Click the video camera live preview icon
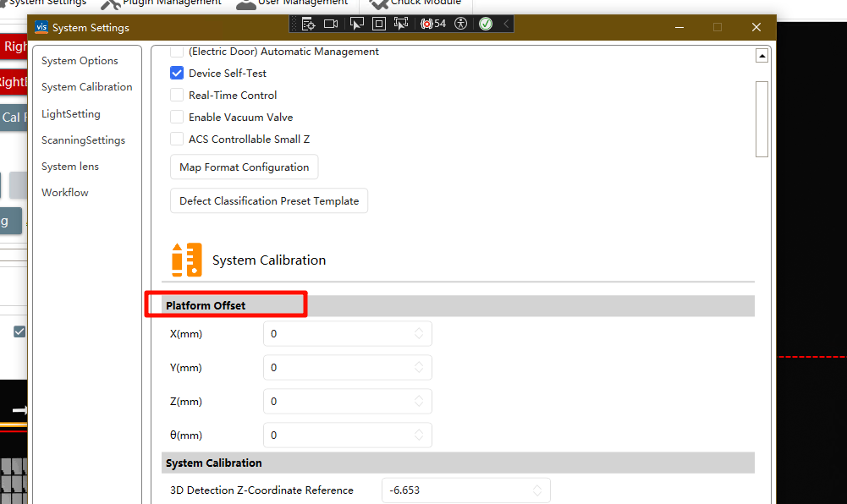This screenshot has width=847, height=504. (x=331, y=24)
